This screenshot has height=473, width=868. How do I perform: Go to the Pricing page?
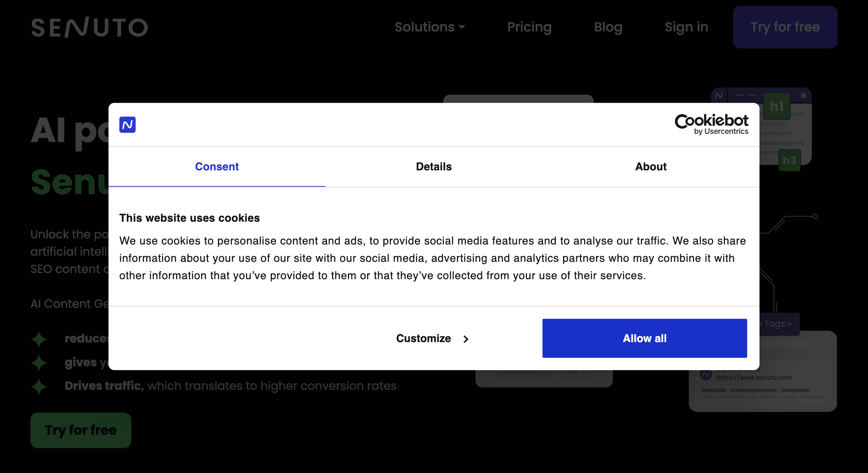[x=529, y=27]
